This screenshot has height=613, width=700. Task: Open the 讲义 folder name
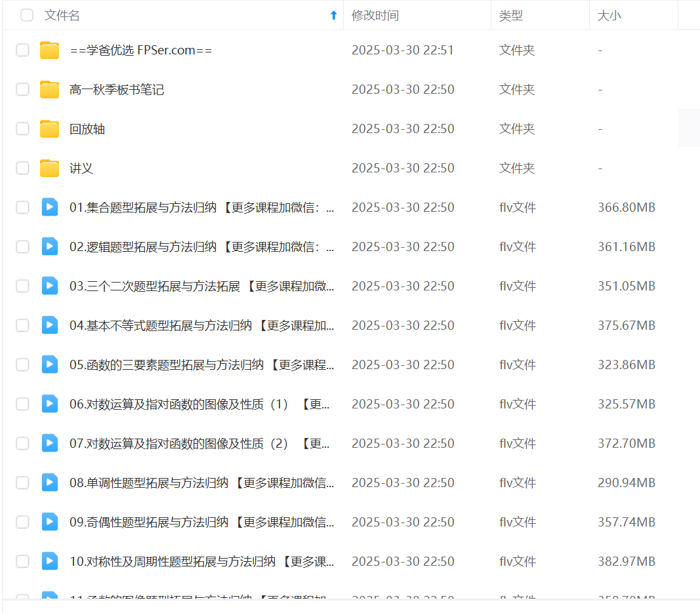pyautogui.click(x=81, y=168)
